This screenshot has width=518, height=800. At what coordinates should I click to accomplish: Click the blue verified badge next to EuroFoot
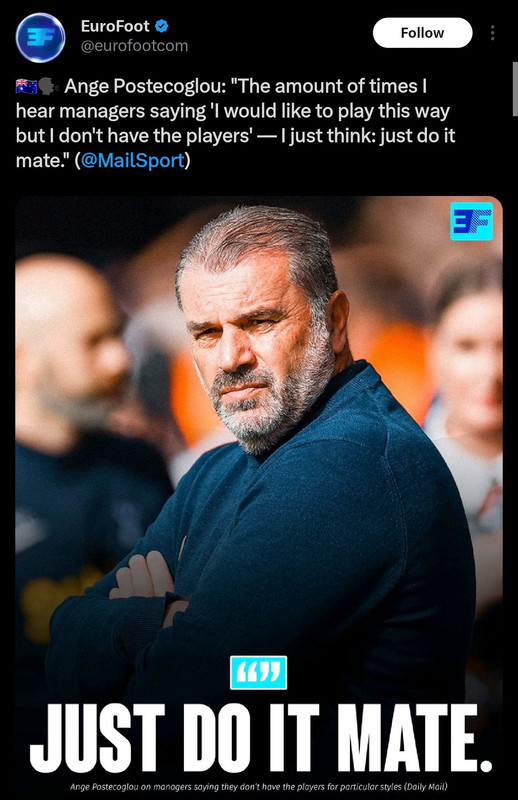click(x=162, y=26)
